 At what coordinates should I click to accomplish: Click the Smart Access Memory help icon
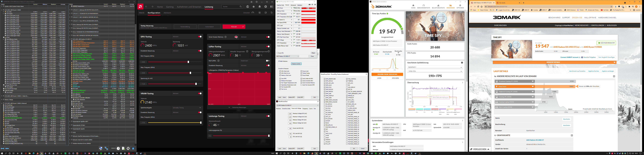click(226, 37)
